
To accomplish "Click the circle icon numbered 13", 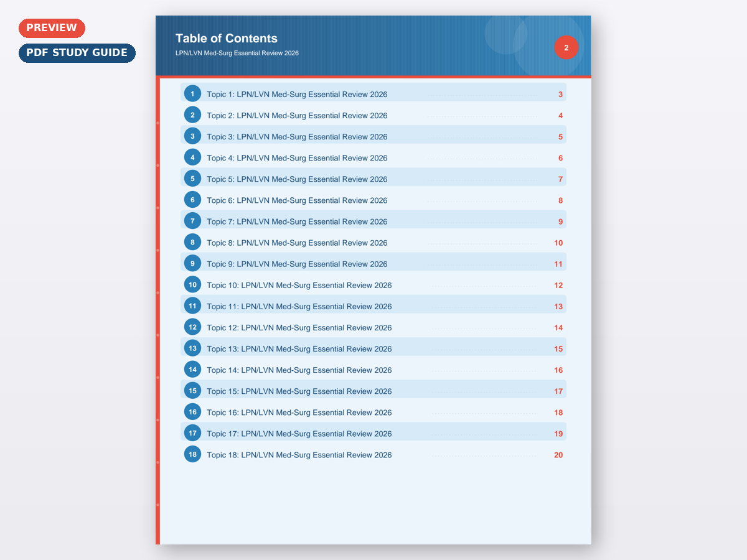I will coord(192,348).
